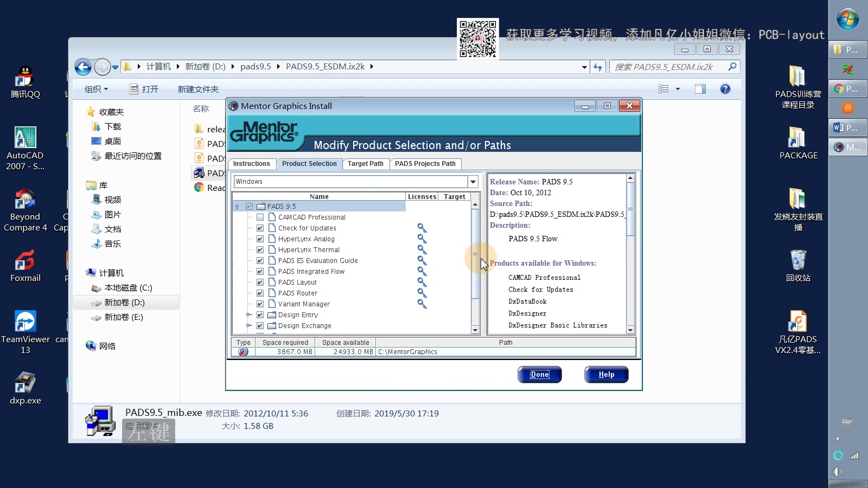Viewport: 868px width, 488px height.
Task: Click 打开 in Explorer toolbar
Action: [x=144, y=89]
